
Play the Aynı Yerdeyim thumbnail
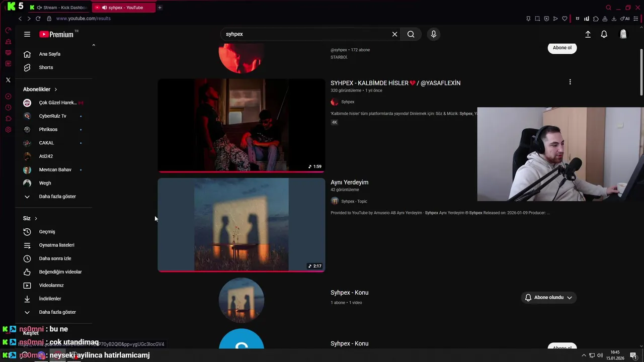(242, 225)
